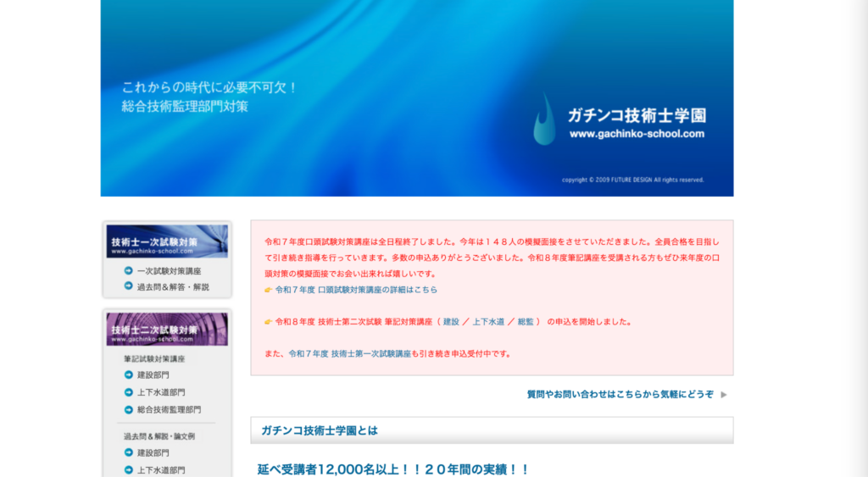Click arrow icon by 建設部門 under 筆記試験対策講座
868x477 pixels.
128,374
